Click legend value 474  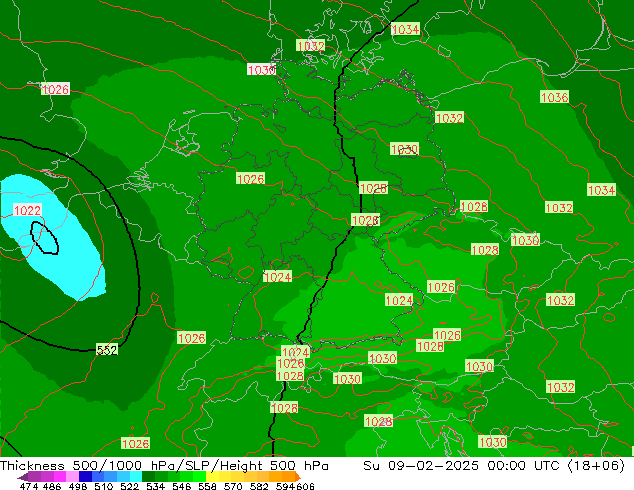(29, 486)
